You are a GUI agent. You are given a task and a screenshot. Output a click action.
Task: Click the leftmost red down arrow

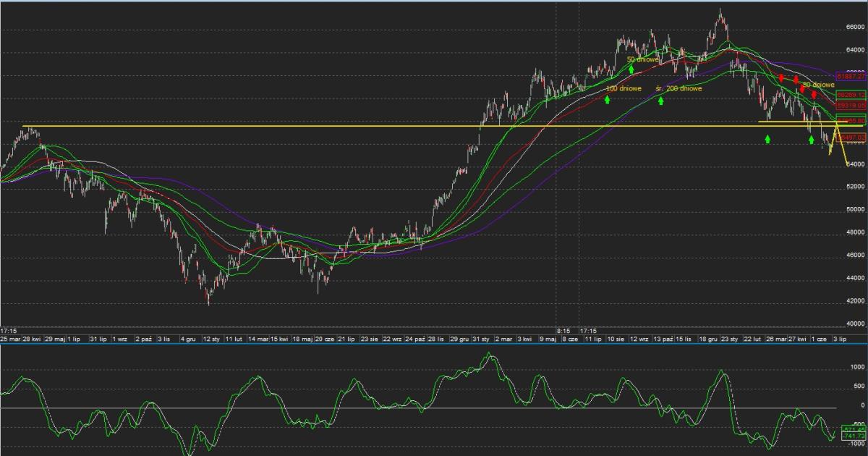(781, 78)
